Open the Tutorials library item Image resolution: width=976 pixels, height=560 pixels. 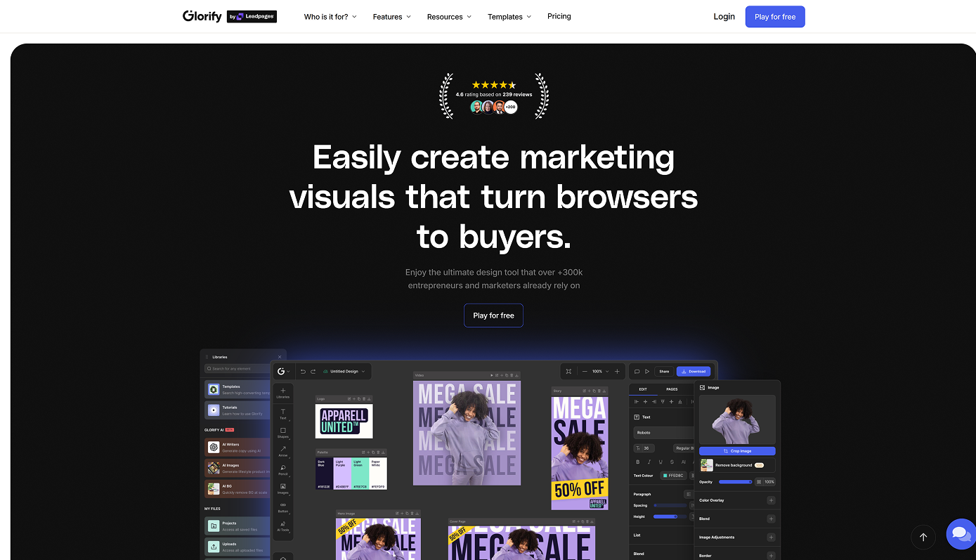click(238, 410)
